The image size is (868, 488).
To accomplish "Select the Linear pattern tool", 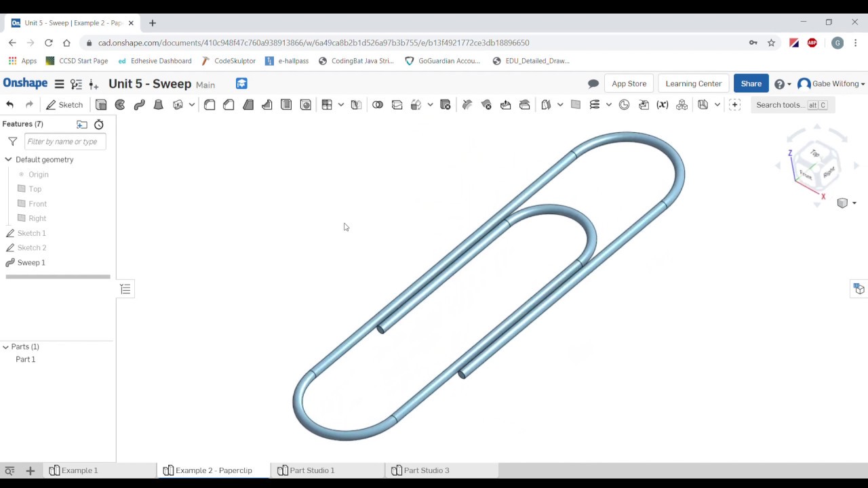I will pyautogui.click(x=327, y=104).
